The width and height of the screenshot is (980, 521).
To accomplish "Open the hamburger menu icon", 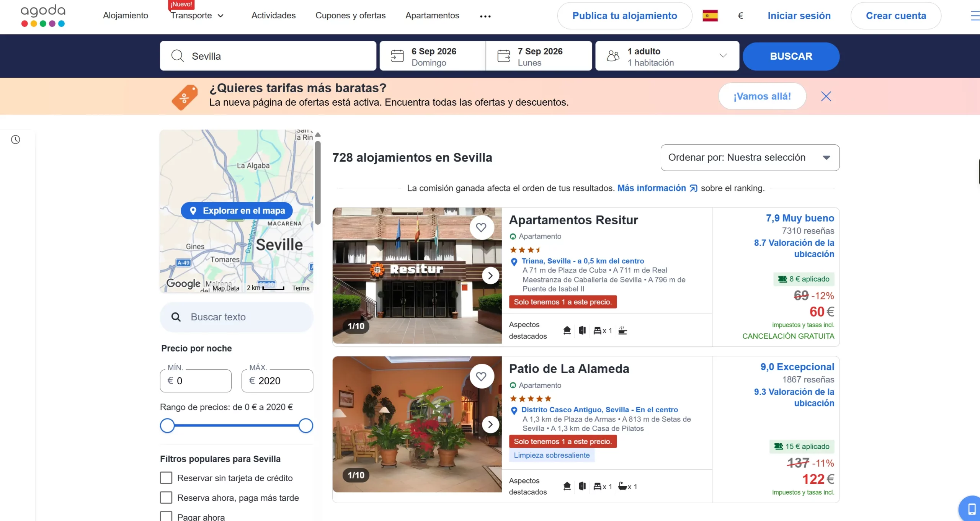I will point(975,16).
